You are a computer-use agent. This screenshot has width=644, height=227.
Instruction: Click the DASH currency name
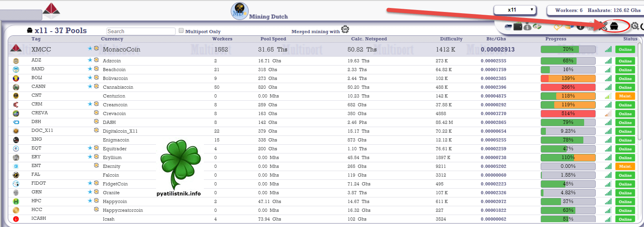click(109, 122)
